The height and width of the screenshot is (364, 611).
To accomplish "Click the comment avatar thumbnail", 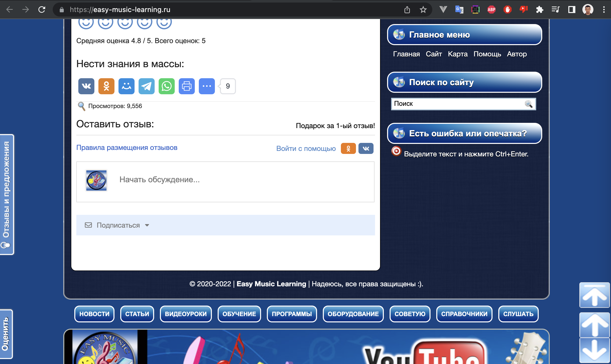I will point(96,180).
